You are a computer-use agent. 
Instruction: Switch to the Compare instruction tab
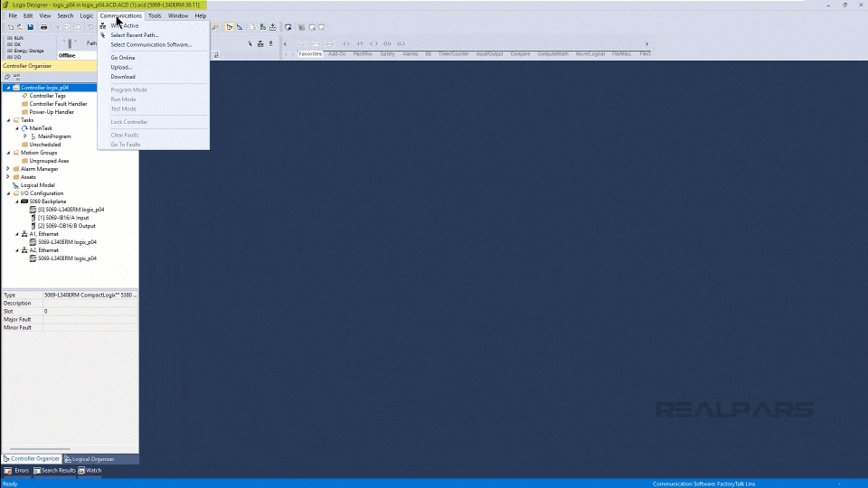point(520,54)
